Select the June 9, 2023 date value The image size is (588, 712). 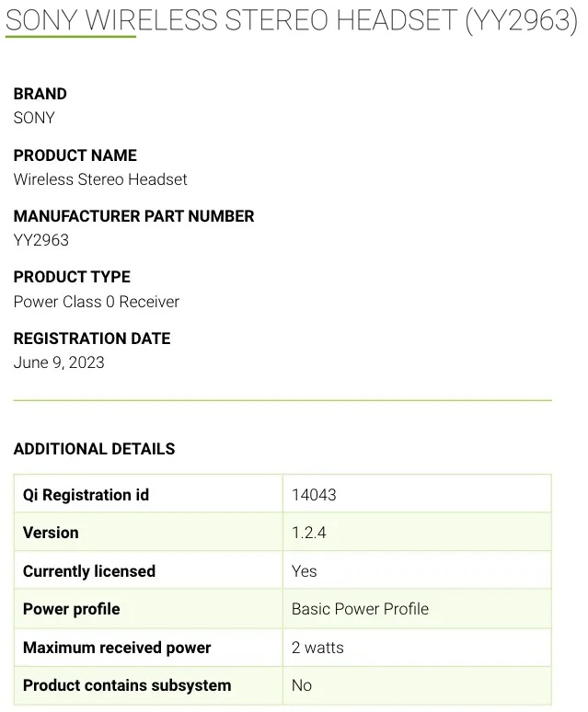(59, 362)
